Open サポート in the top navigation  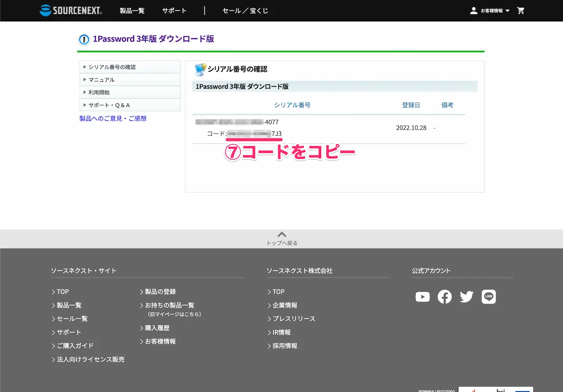pos(174,11)
